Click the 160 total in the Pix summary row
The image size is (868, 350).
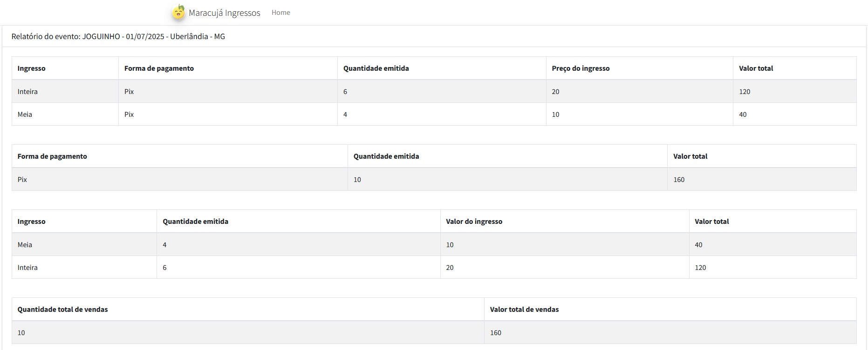(679, 180)
